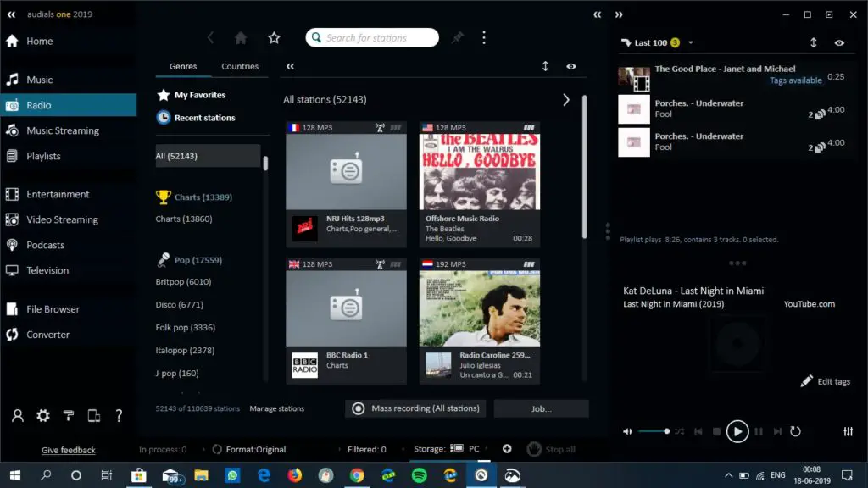The height and width of the screenshot is (488, 868).
Task: Go back with the left arrow
Action: 210,37
